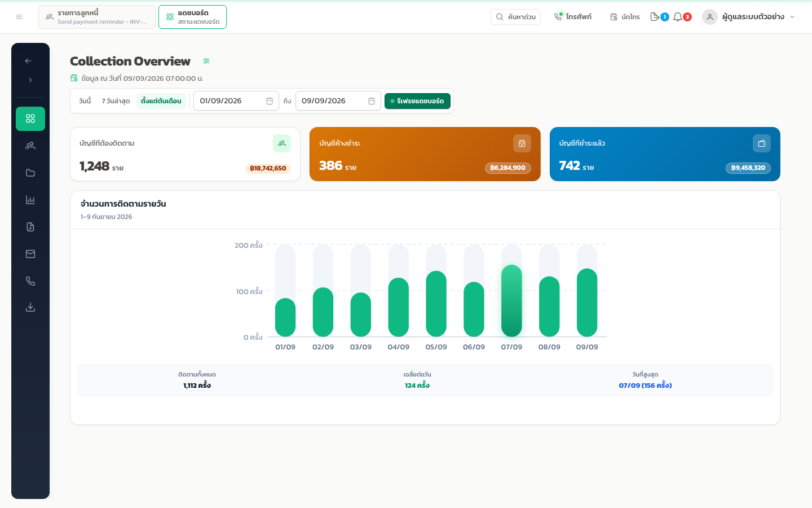Open the debtors people icon in sidebar

30,146
